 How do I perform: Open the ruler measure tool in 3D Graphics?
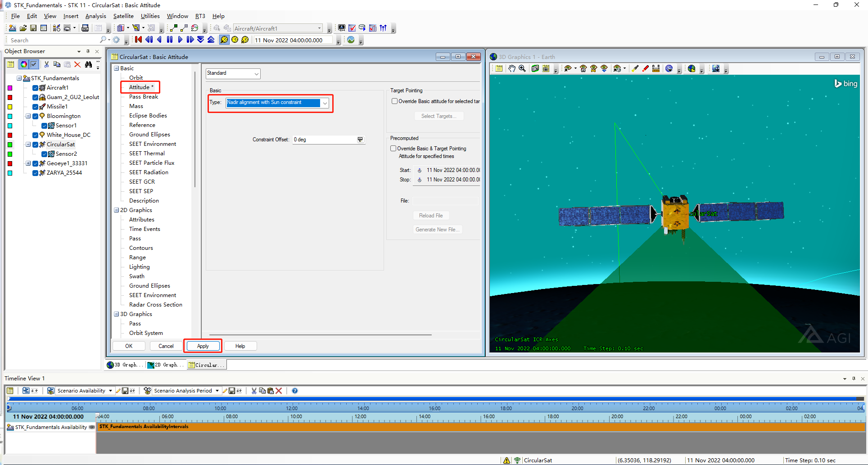click(656, 68)
